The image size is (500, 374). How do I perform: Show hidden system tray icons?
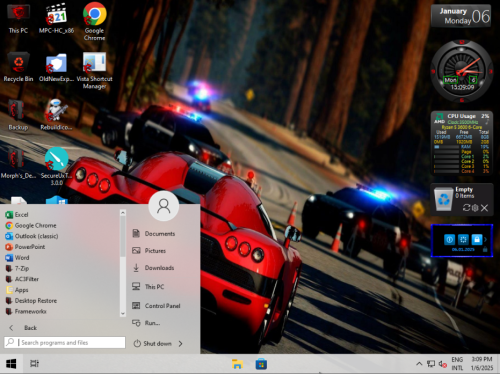419,364
